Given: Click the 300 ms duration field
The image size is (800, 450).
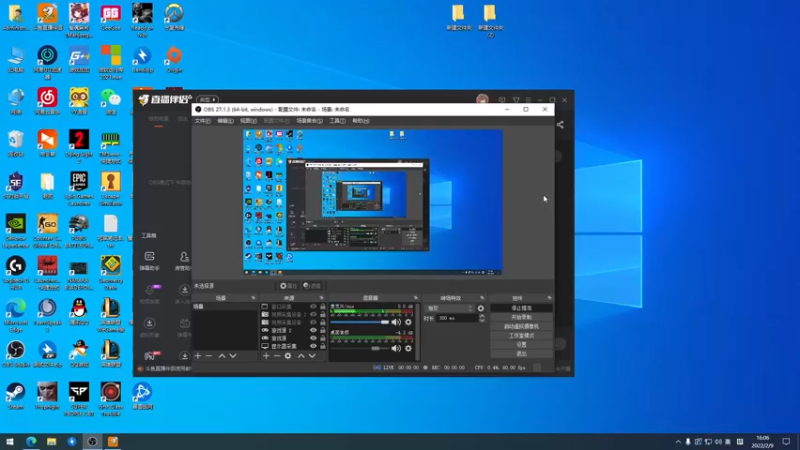Looking at the screenshot, I should tap(457, 318).
